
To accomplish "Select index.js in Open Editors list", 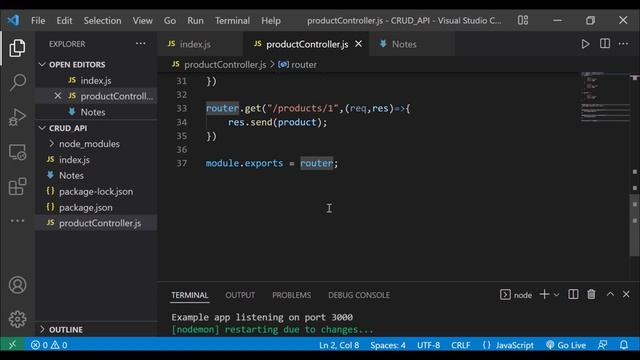I will (96, 80).
